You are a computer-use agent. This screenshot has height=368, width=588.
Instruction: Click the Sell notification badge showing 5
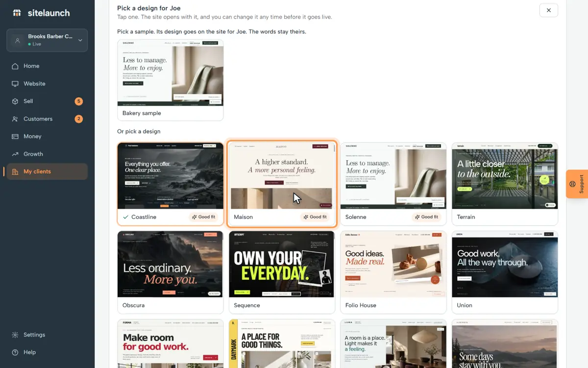[78, 102]
